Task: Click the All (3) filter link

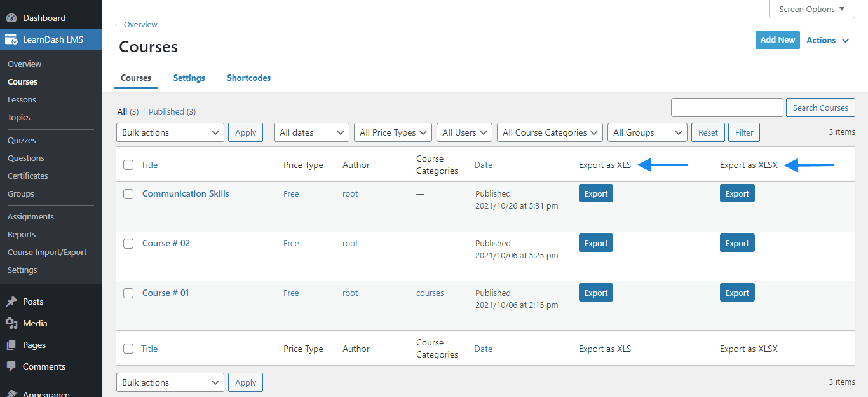Action: (x=128, y=111)
